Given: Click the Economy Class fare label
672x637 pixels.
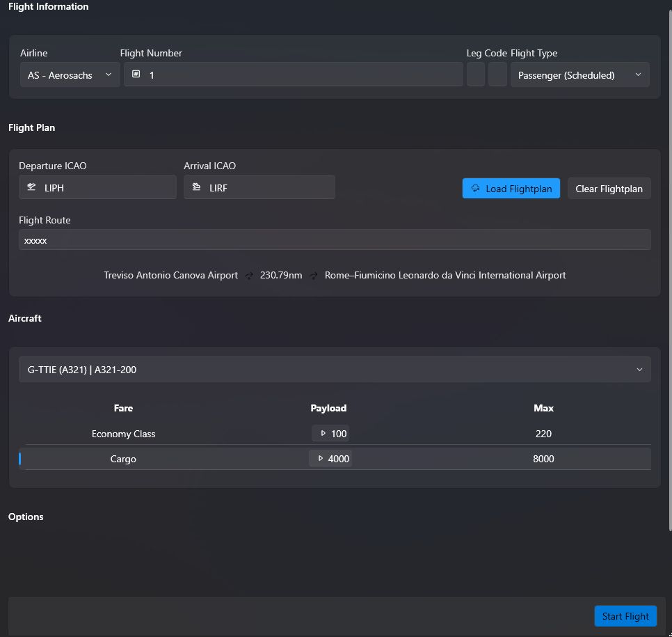Looking at the screenshot, I should click(x=123, y=434).
